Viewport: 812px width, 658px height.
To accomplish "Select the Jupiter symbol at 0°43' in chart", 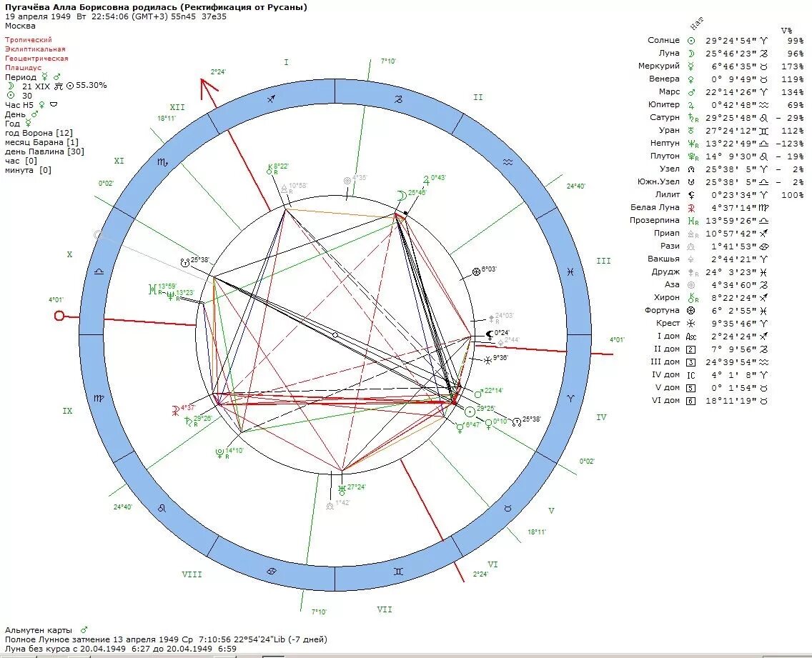I will 427,180.
